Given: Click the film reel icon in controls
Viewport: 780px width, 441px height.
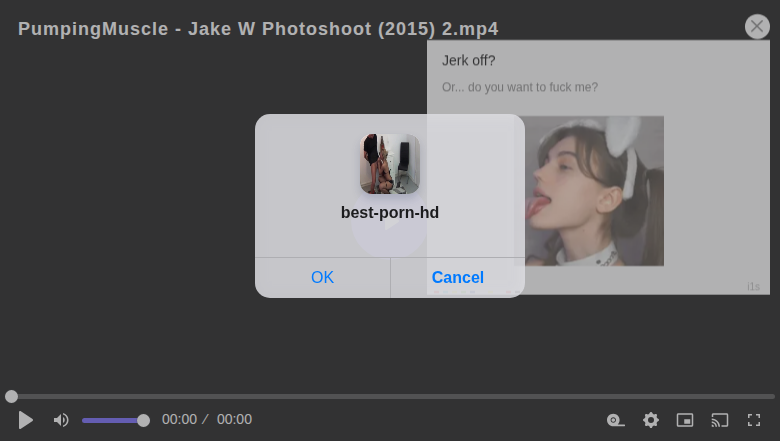Looking at the screenshot, I should point(616,420).
